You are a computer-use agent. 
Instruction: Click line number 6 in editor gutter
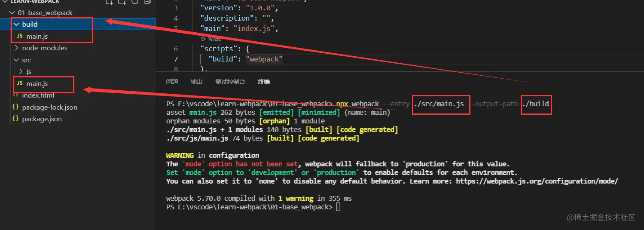[x=176, y=49]
